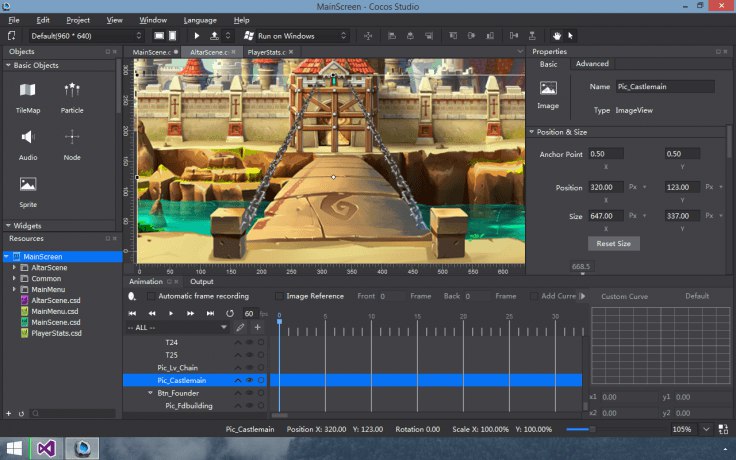Click the landscape orientation icon
The width and height of the screenshot is (736, 460).
(x=159, y=36)
